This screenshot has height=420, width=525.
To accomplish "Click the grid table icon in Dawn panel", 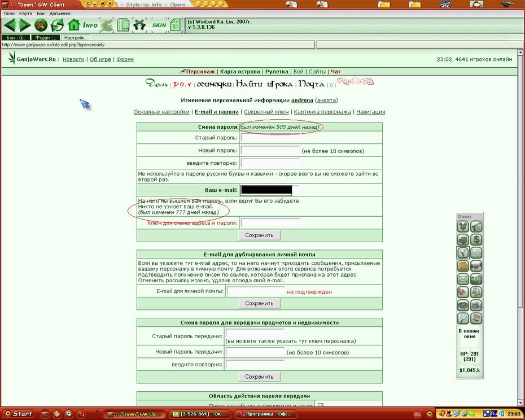I will (x=476, y=253).
